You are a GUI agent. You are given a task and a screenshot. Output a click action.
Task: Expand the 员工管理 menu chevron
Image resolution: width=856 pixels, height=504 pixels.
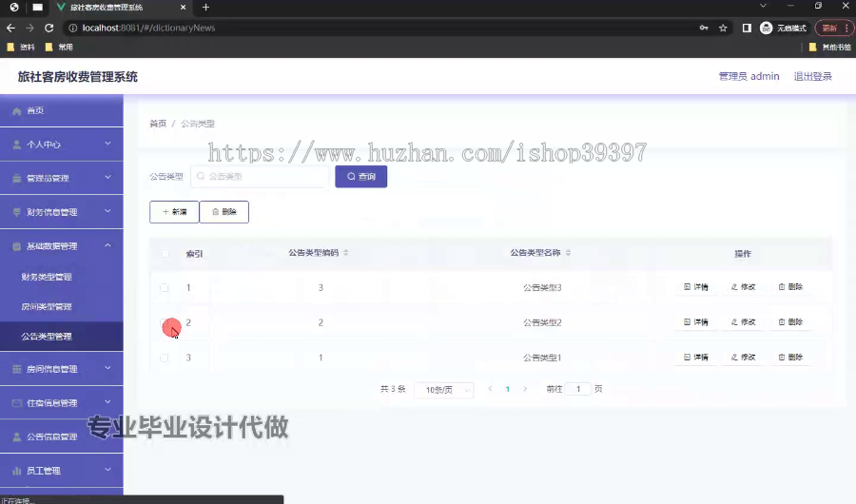point(107,470)
